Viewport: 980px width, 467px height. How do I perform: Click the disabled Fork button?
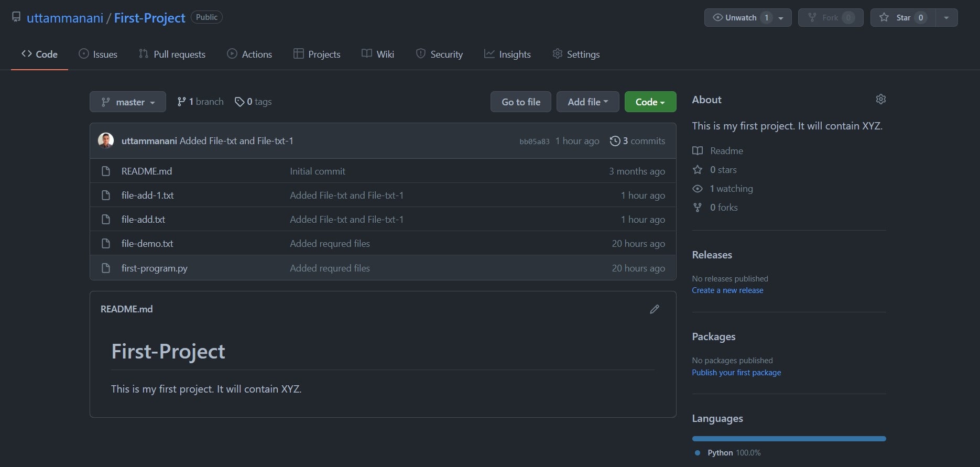(x=831, y=17)
